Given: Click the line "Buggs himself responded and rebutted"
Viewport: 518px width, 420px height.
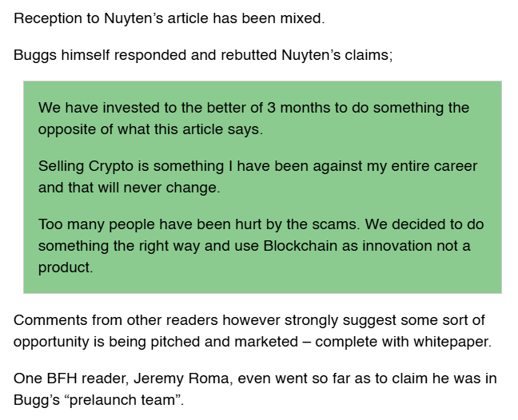Looking at the screenshot, I should click(203, 55).
